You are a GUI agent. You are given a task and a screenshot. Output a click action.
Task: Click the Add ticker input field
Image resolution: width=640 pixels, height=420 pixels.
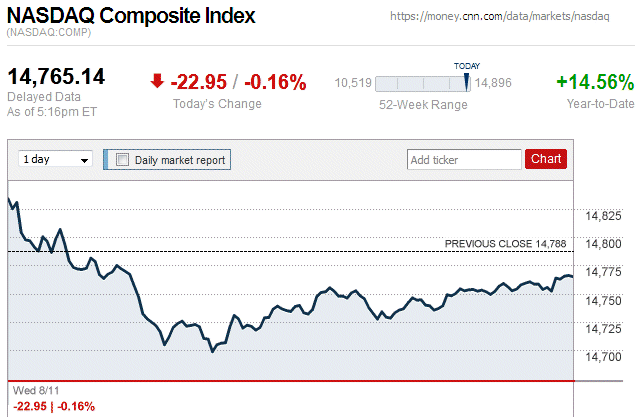464,160
